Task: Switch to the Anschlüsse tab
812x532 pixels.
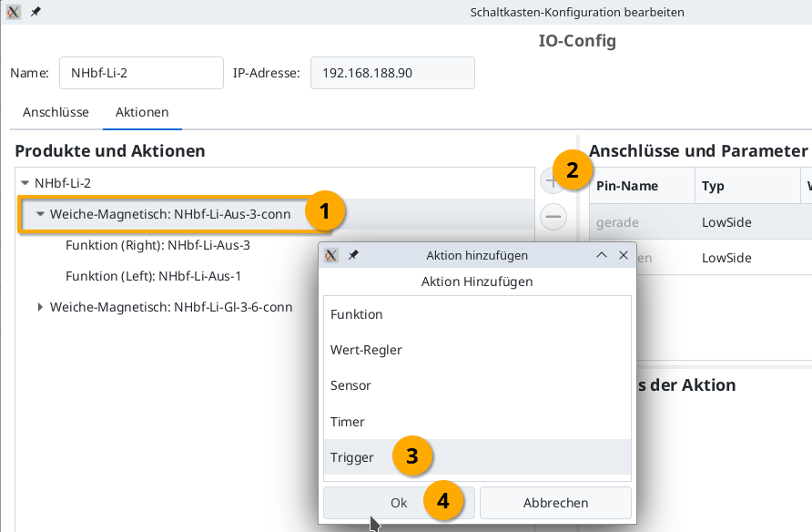Action: [x=56, y=112]
